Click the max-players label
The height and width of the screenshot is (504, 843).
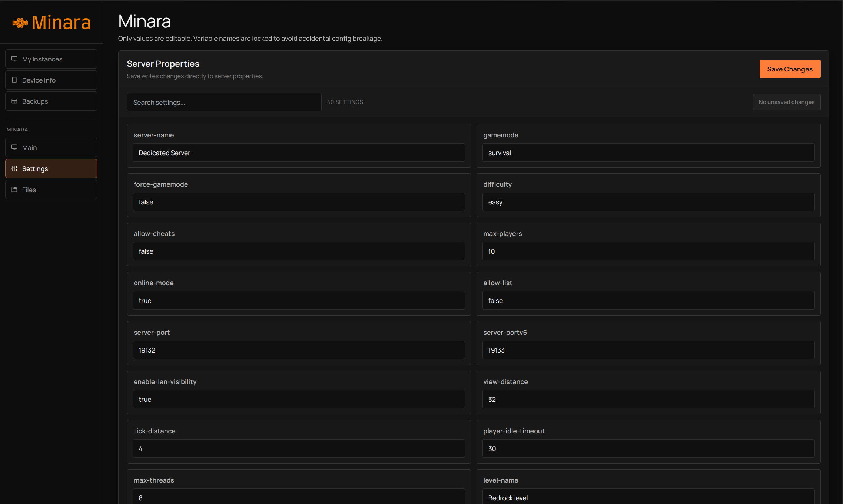[502, 234]
